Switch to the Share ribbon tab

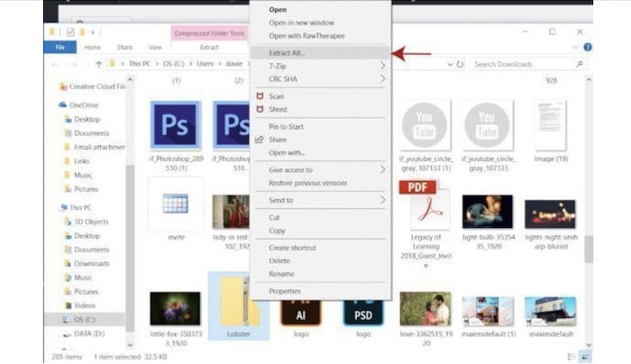pos(124,48)
